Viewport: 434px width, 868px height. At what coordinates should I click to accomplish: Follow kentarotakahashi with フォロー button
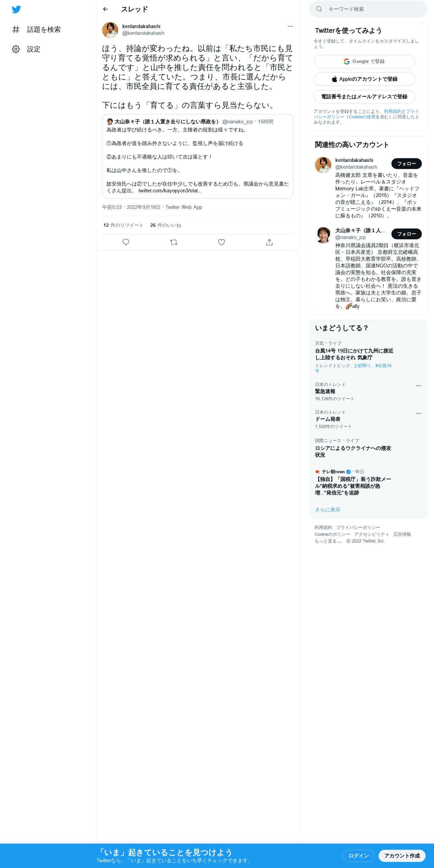click(407, 164)
